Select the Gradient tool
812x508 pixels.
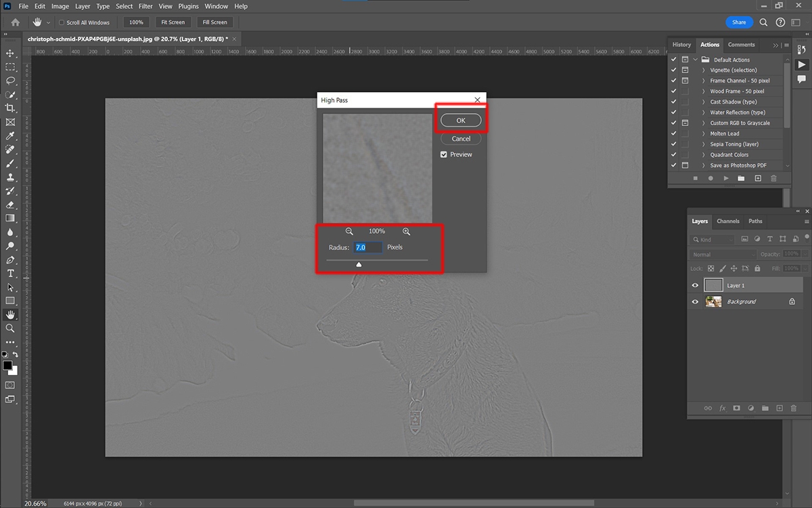[x=10, y=218]
